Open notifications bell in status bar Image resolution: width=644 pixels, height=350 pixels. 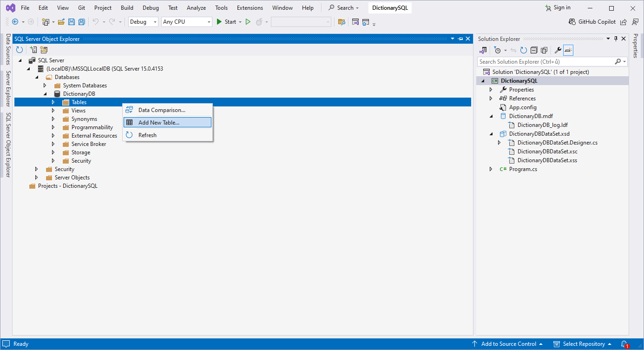point(624,344)
